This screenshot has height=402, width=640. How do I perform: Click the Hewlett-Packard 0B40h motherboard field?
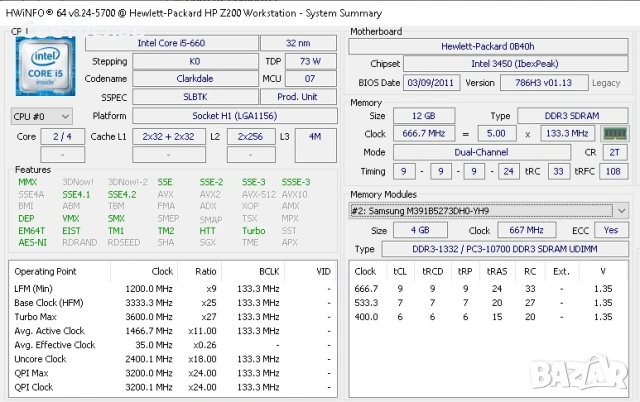tap(488, 47)
